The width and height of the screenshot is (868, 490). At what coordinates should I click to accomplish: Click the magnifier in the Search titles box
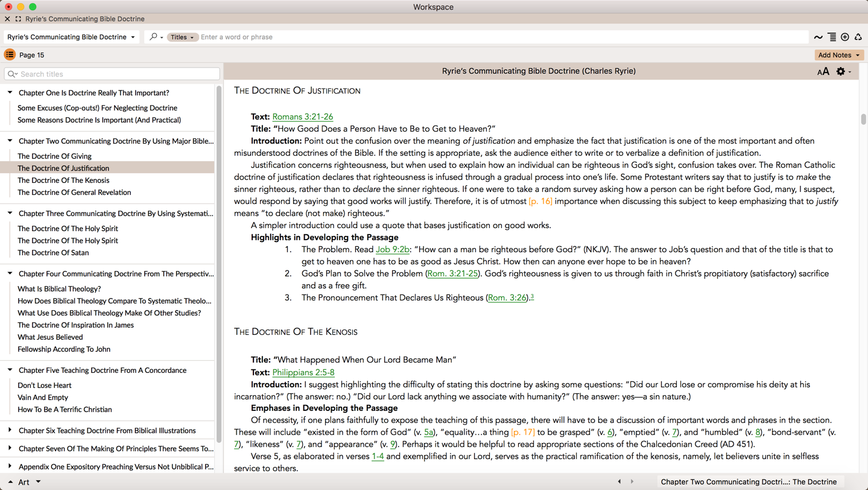13,74
